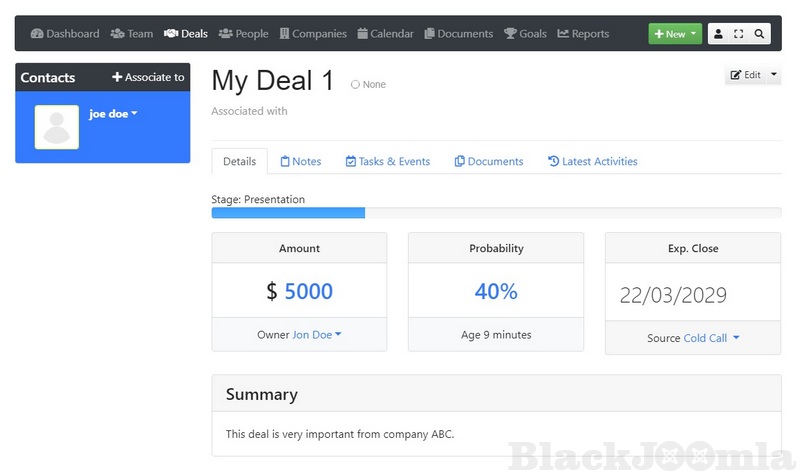Open search using magnifier icon
Viewport: 800px width, 476px height.
760,34
